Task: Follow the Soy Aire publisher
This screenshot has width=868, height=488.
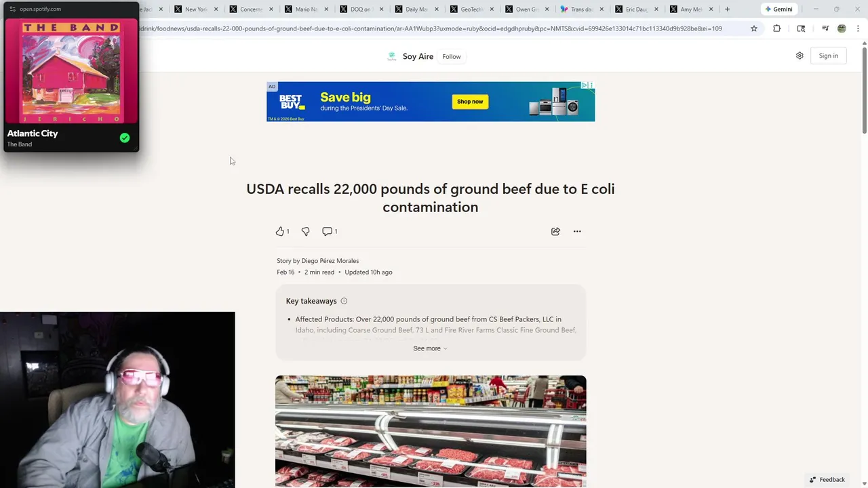Action: 452,56
